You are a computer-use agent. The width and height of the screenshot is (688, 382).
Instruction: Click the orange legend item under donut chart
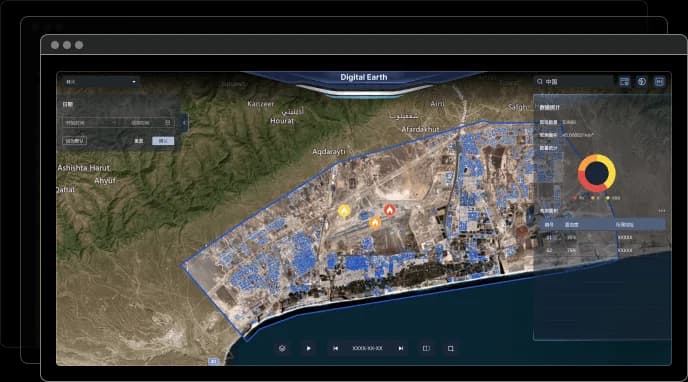[x=595, y=198]
